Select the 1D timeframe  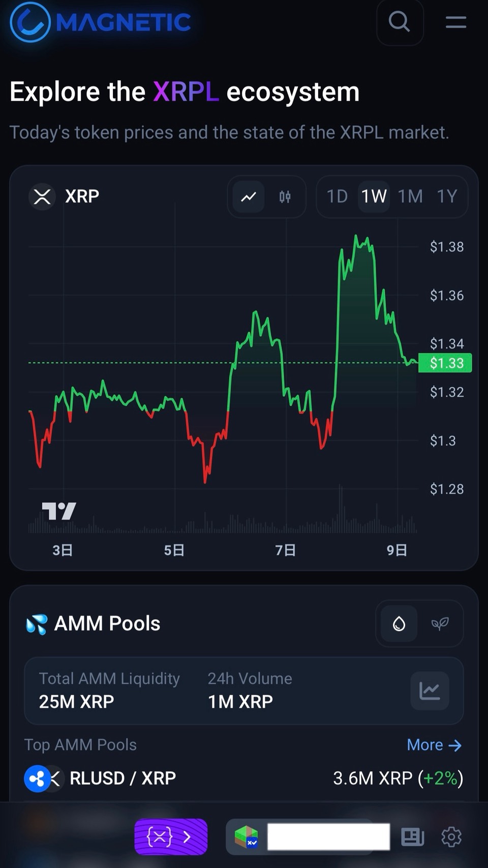coord(337,196)
